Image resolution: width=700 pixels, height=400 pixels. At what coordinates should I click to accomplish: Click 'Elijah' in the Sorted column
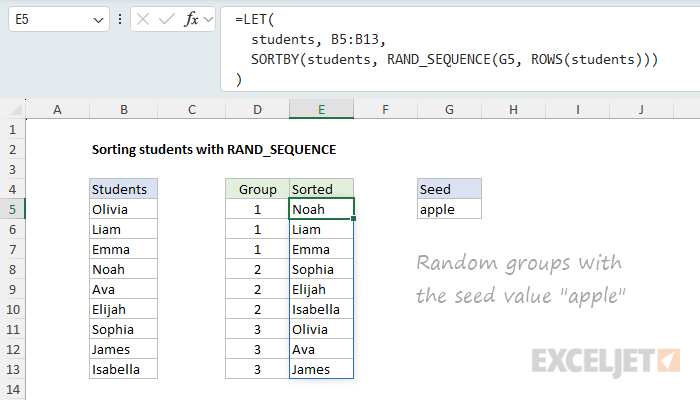[321, 289]
